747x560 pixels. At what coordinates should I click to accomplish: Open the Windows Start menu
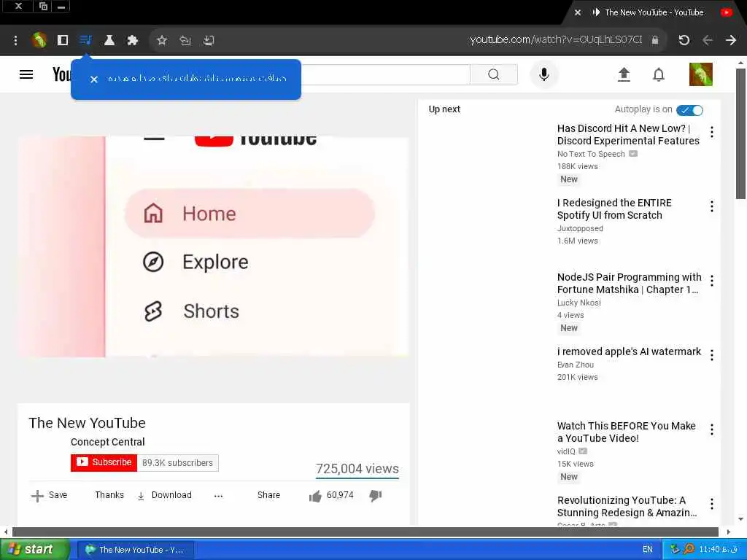tap(35, 549)
